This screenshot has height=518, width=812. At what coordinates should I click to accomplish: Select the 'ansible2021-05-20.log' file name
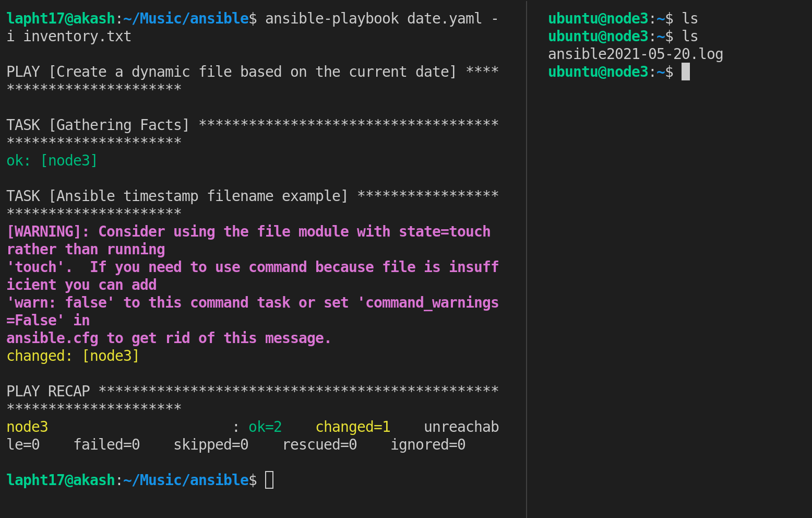point(636,54)
